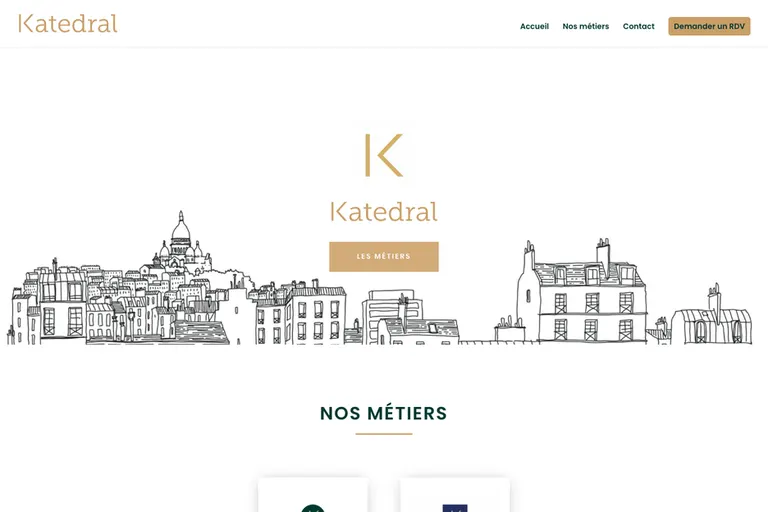Screen dimensions: 768x512
Task: Click the Katedral logo in the header
Action: coord(68,24)
